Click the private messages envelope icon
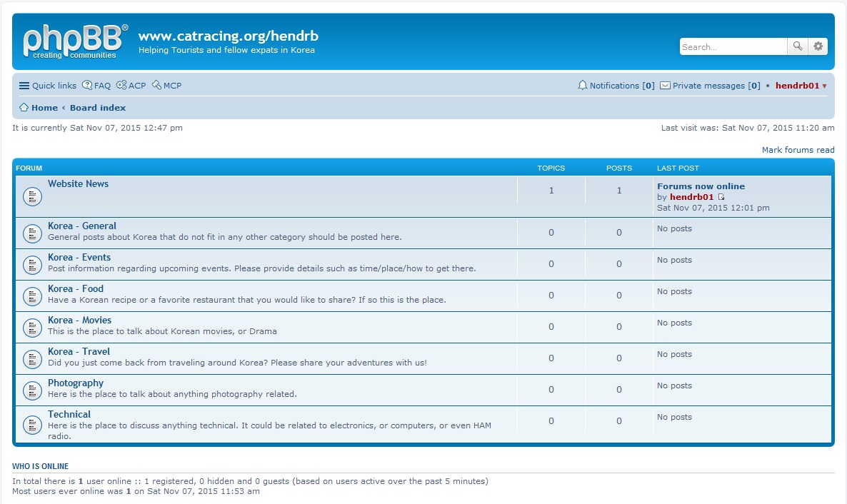847x504 pixels. click(665, 86)
